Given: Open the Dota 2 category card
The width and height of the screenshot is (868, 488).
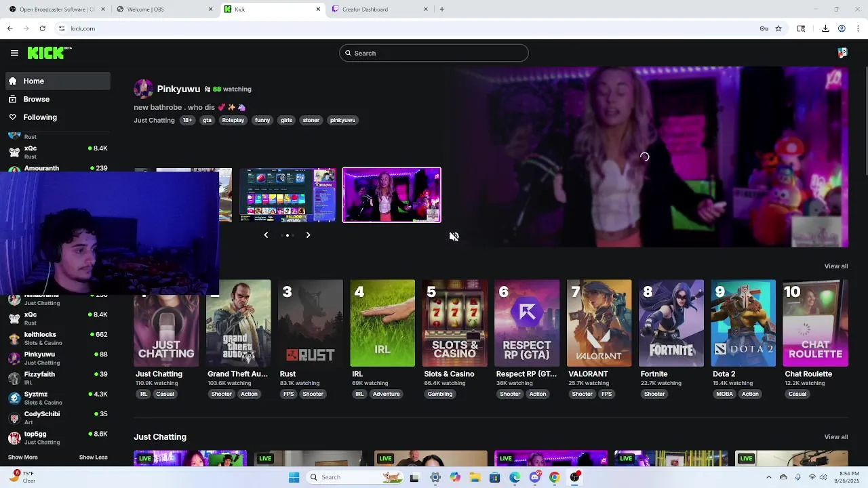Looking at the screenshot, I should pos(743,323).
